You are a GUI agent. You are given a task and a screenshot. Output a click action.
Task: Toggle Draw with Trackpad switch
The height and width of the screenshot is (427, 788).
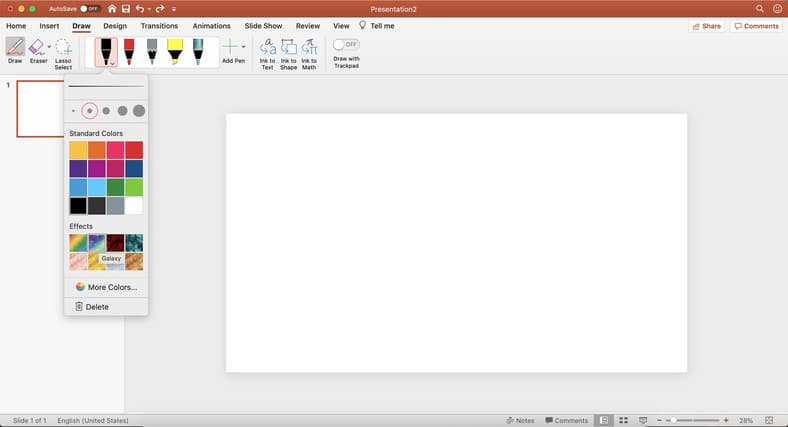click(x=346, y=45)
